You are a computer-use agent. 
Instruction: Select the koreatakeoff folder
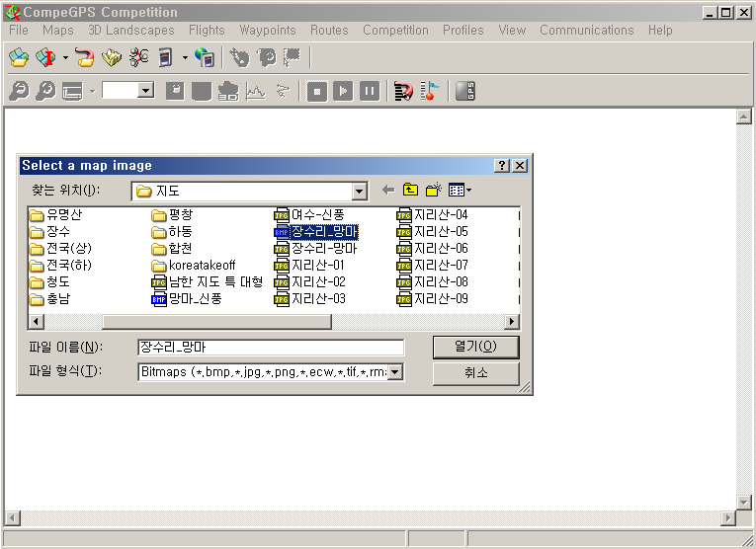194,266
